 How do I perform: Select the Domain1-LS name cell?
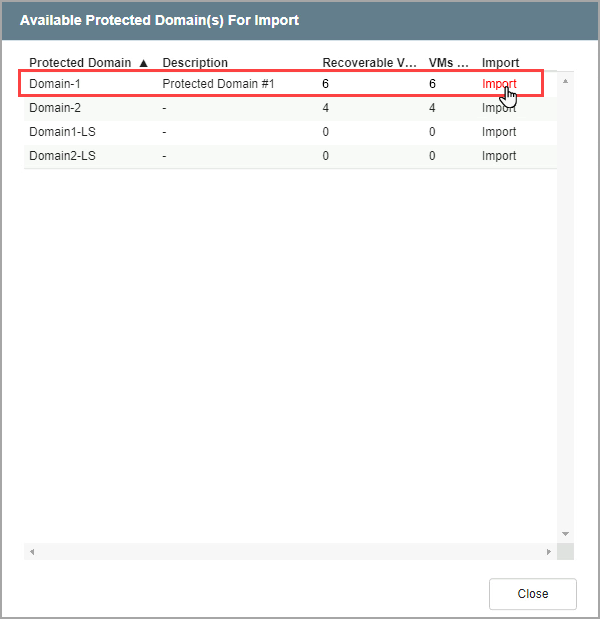click(62, 132)
